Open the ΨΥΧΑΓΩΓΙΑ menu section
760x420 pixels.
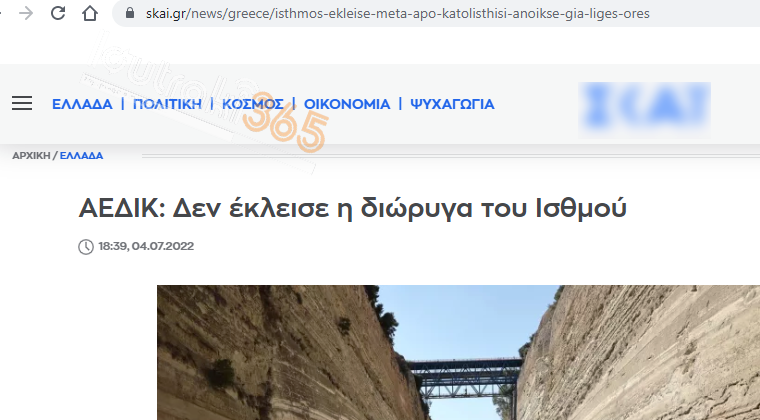[x=452, y=104]
